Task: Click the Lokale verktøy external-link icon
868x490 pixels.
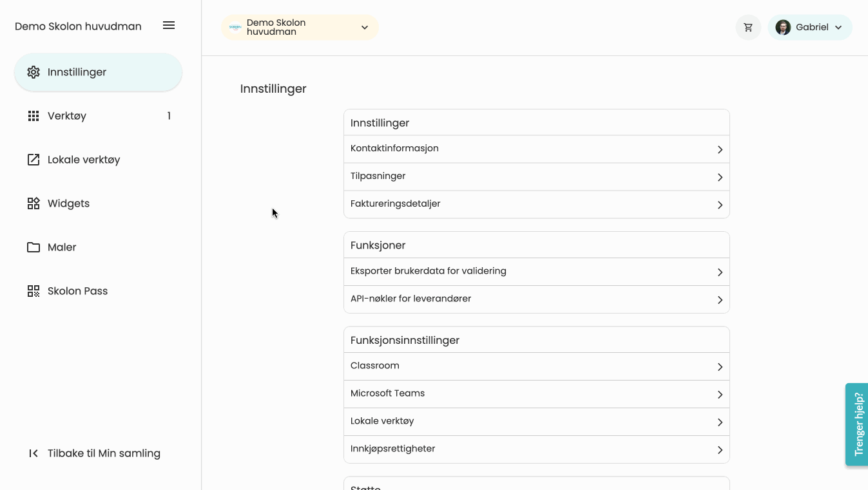Action: (34, 160)
